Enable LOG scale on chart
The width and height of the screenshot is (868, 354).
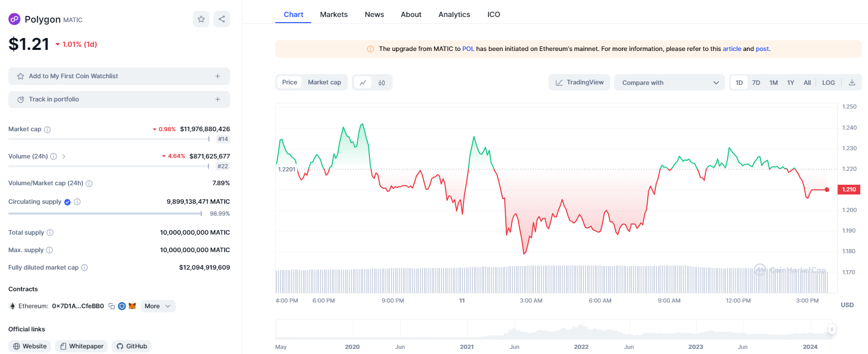click(x=828, y=83)
